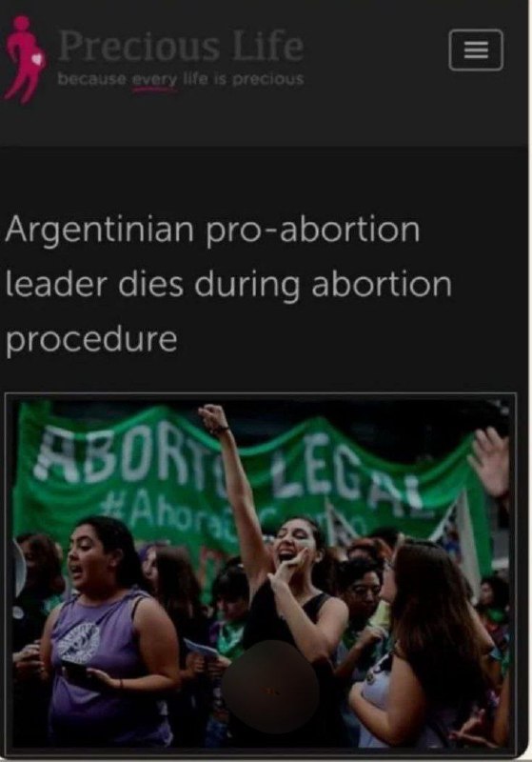532x762 pixels.
Task: Click the pink pregnant woman logo
Action: (24, 59)
